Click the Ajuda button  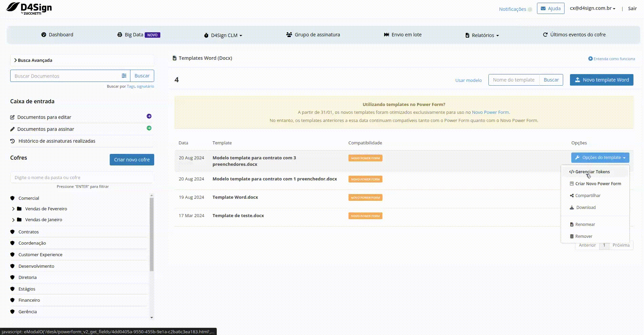(x=551, y=8)
